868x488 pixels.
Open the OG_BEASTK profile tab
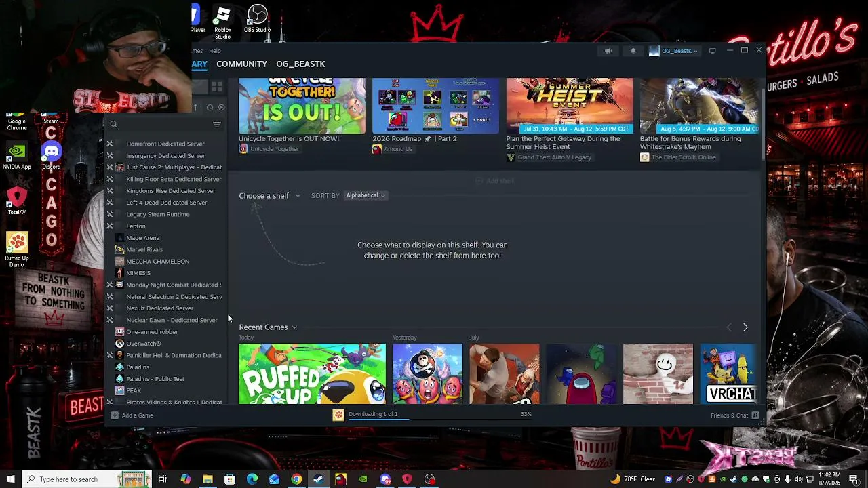(x=300, y=64)
